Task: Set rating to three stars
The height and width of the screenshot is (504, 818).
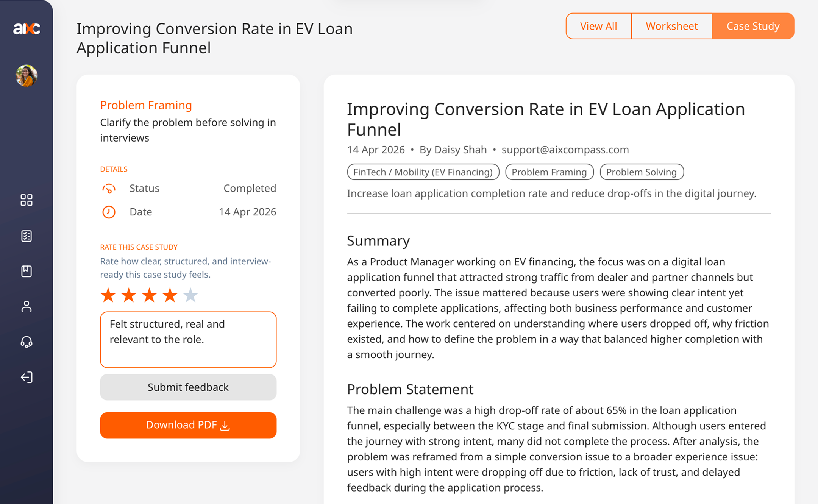Action: pos(150,295)
